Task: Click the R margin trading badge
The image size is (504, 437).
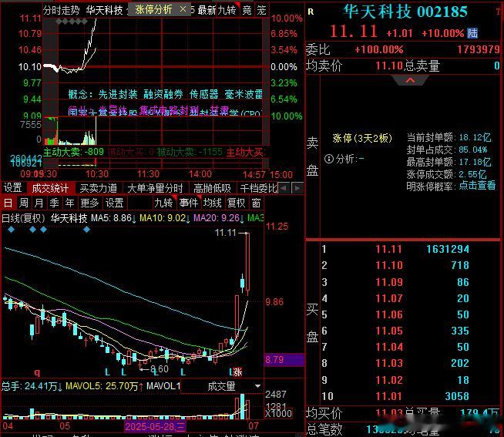Action: point(311,12)
